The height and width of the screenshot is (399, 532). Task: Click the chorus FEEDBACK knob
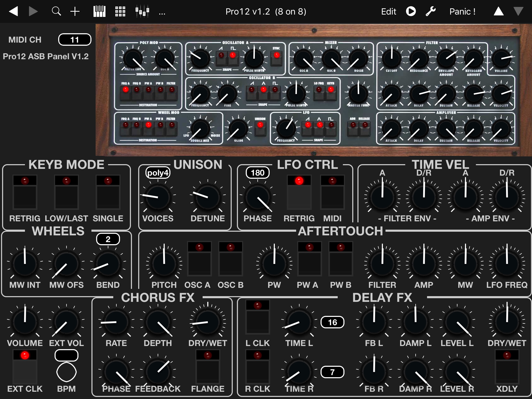click(158, 371)
